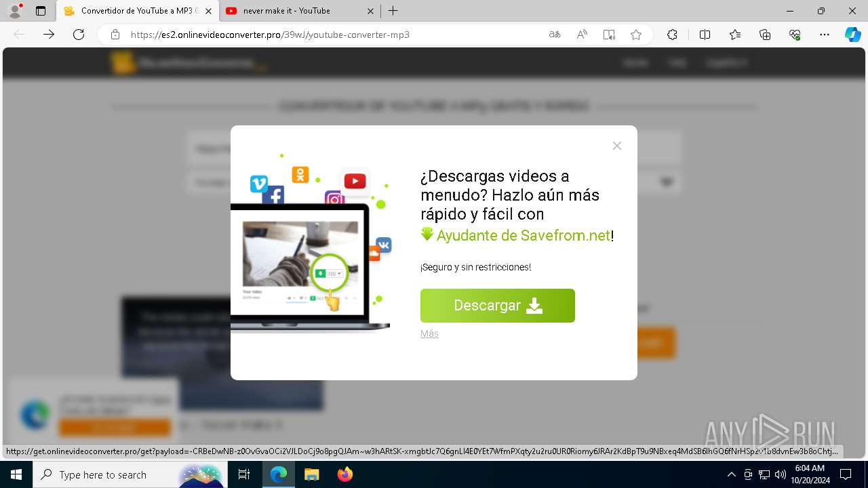Open browser Extensions menu
The image size is (868, 488).
[672, 35]
